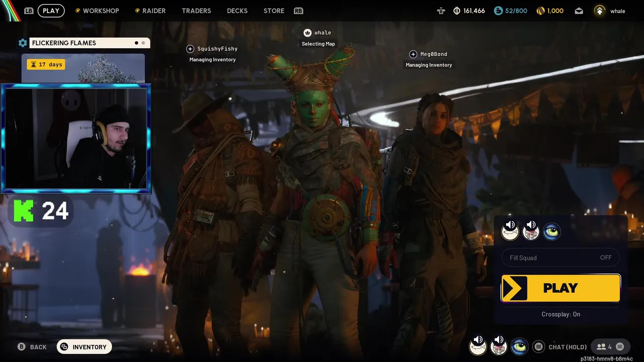The width and height of the screenshot is (644, 362).
Task: Select the first page dot on event banner
Action: 136,43
